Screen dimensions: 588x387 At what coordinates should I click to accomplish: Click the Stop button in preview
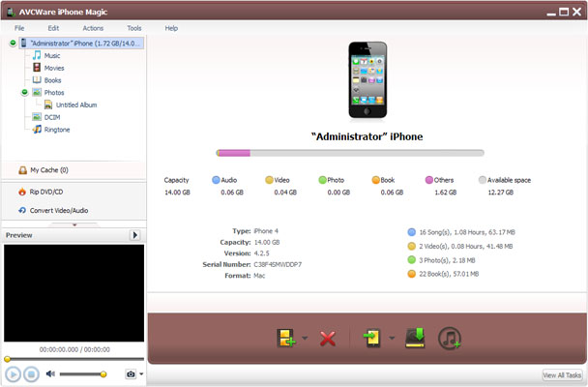[32, 374]
